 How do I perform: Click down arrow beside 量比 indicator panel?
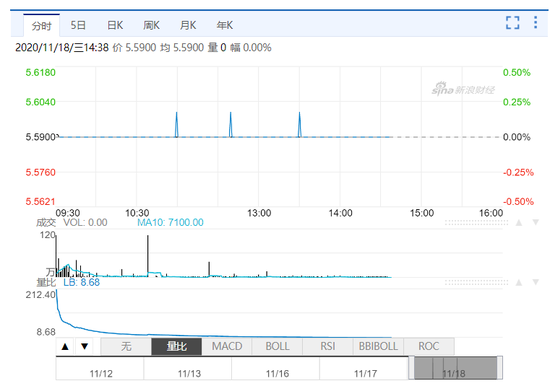pyautogui.click(x=536, y=282)
